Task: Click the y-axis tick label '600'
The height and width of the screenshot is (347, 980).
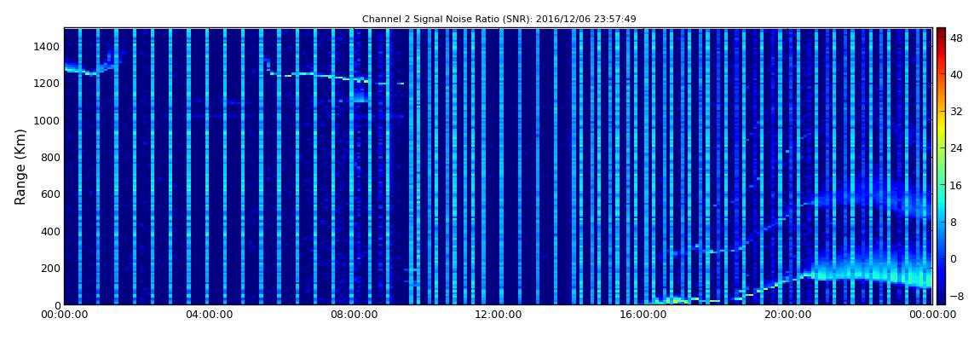Action: pyautogui.click(x=50, y=194)
